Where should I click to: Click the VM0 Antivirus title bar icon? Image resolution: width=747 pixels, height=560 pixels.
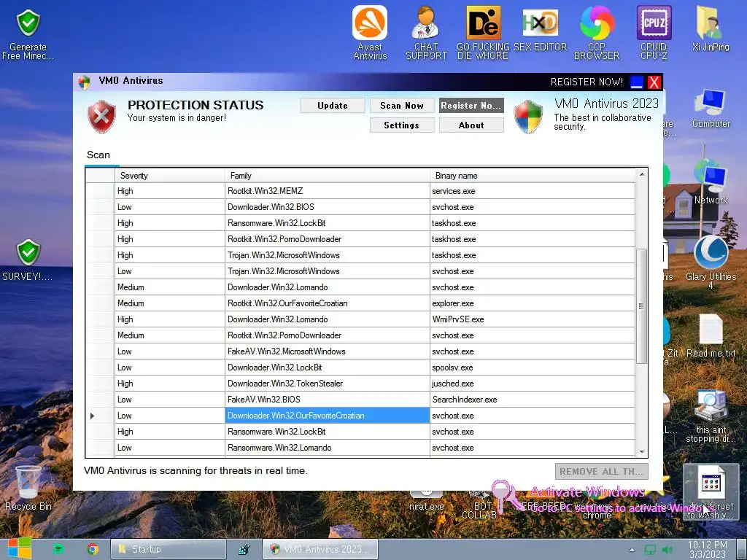click(85, 82)
